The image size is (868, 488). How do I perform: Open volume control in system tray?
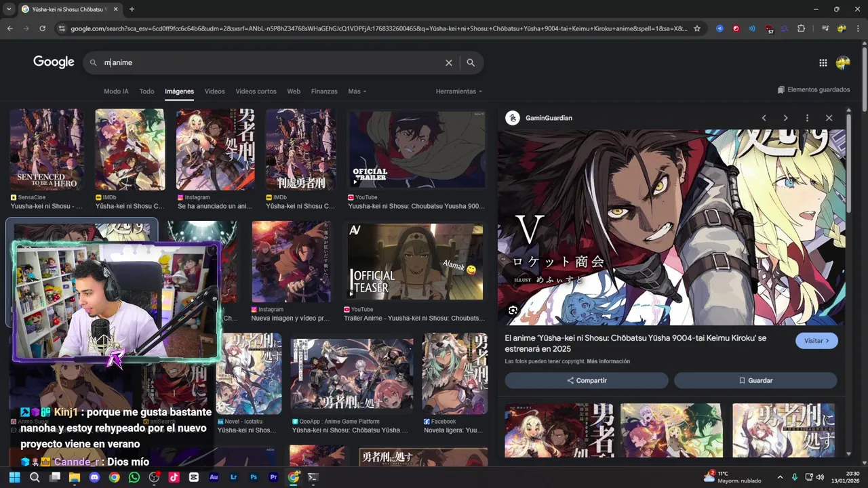(821, 477)
